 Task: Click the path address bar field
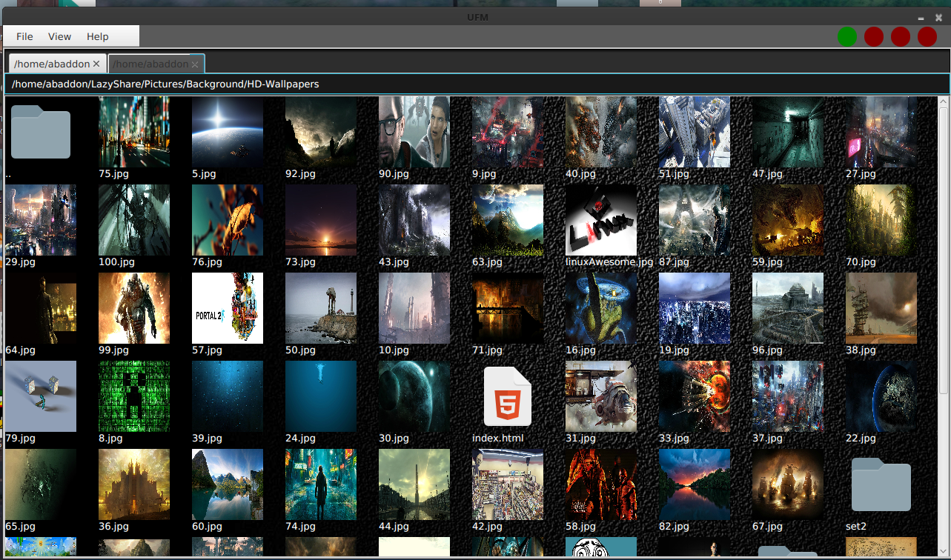pyautogui.click(x=474, y=84)
